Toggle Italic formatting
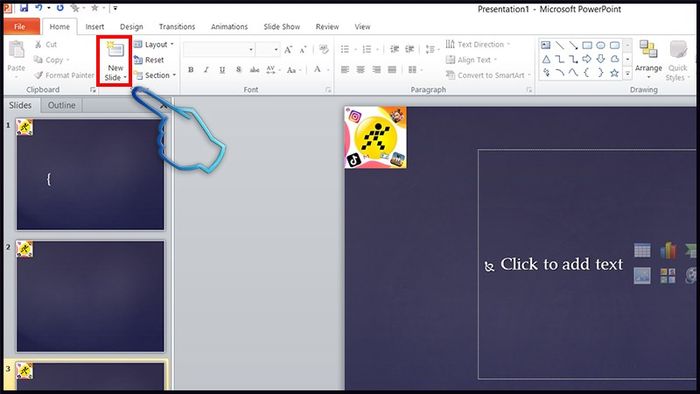 (206, 70)
